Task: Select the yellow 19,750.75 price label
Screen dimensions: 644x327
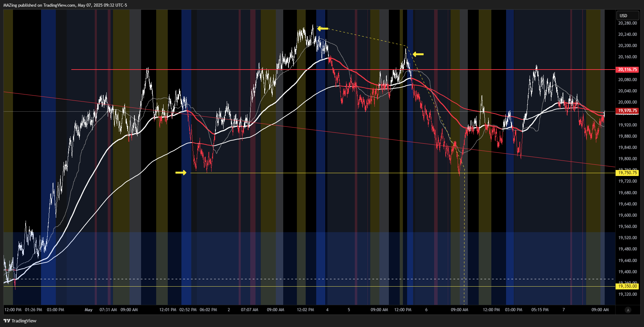Action: click(x=627, y=173)
